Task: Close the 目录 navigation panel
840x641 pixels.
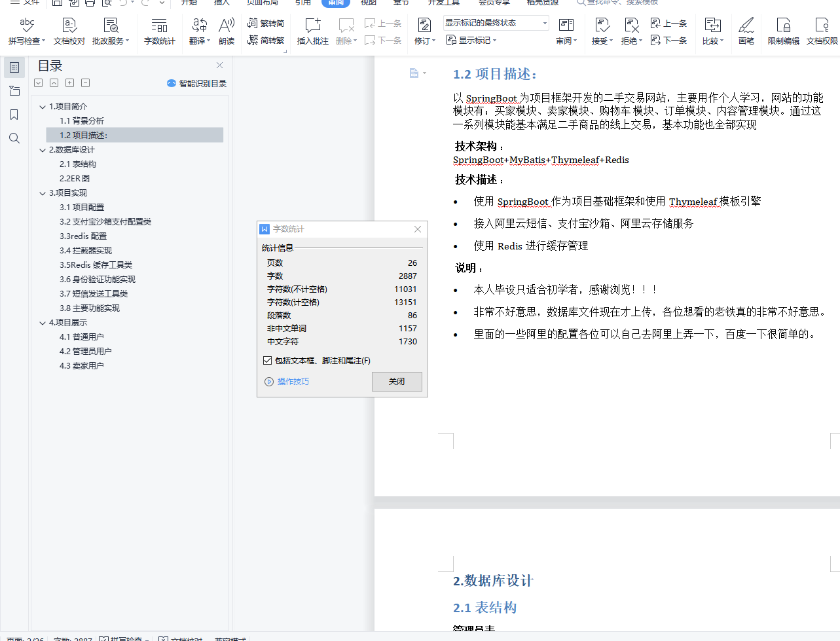Action: click(220, 65)
